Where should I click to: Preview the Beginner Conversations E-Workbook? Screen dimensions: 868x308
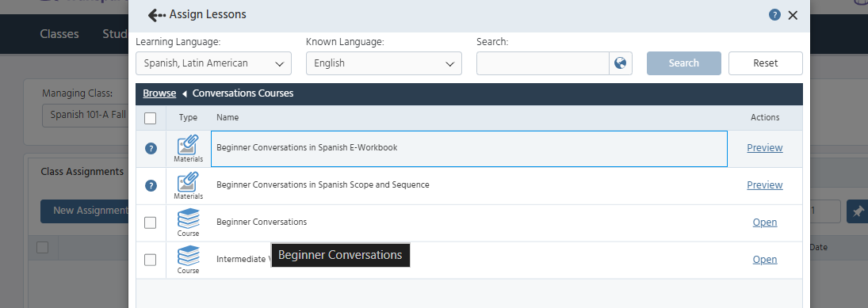pyautogui.click(x=764, y=147)
